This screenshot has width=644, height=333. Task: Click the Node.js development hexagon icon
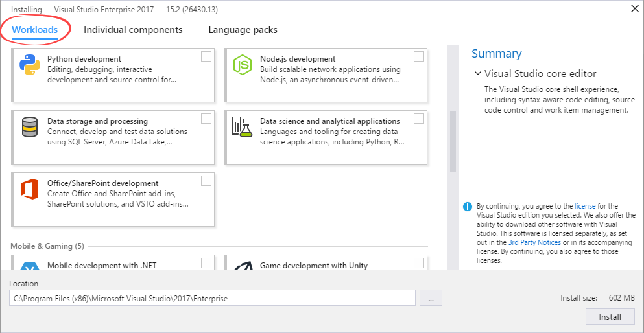tap(242, 65)
